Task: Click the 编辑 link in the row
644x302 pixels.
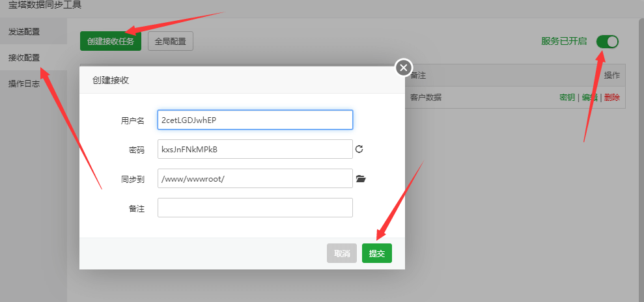Action: point(589,98)
